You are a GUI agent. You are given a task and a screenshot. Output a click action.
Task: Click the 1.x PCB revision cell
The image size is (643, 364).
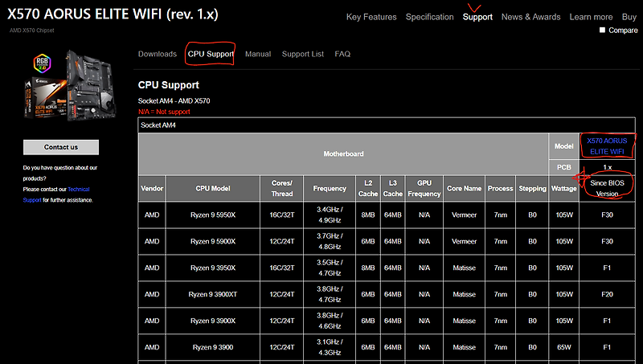(607, 167)
